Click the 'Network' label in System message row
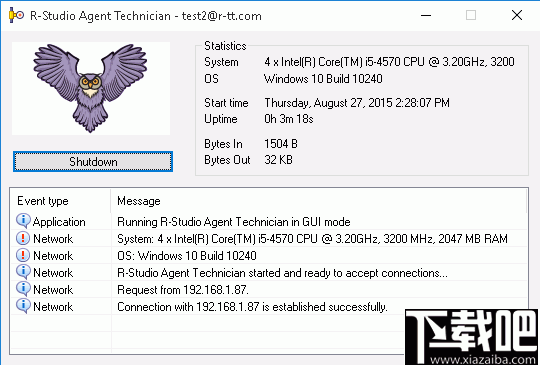Image resolution: width=540 pixels, height=365 pixels. (x=53, y=239)
